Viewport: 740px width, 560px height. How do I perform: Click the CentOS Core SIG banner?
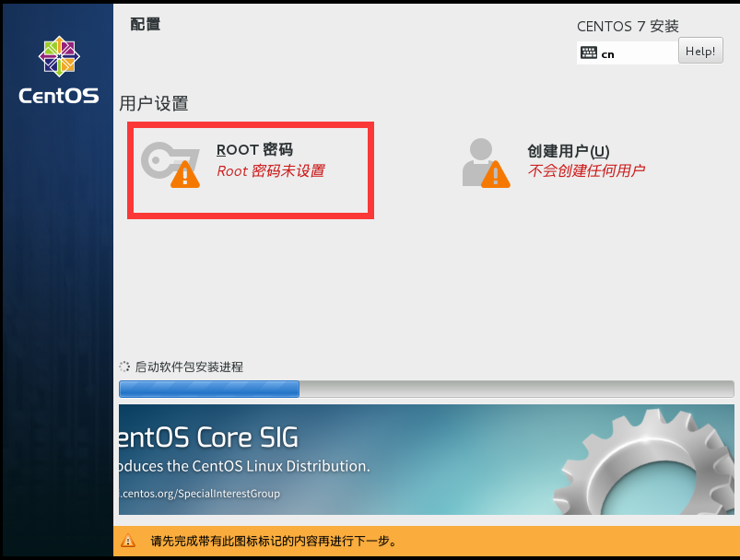(x=426, y=460)
